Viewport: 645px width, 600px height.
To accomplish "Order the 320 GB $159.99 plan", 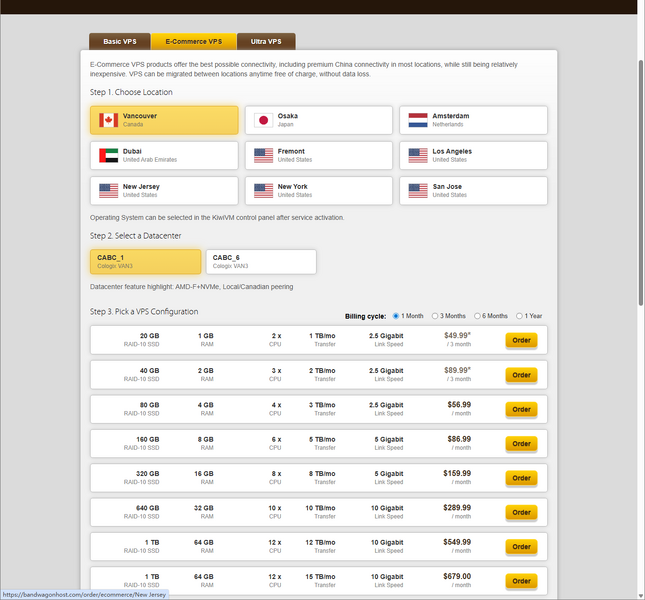I will [x=521, y=478].
